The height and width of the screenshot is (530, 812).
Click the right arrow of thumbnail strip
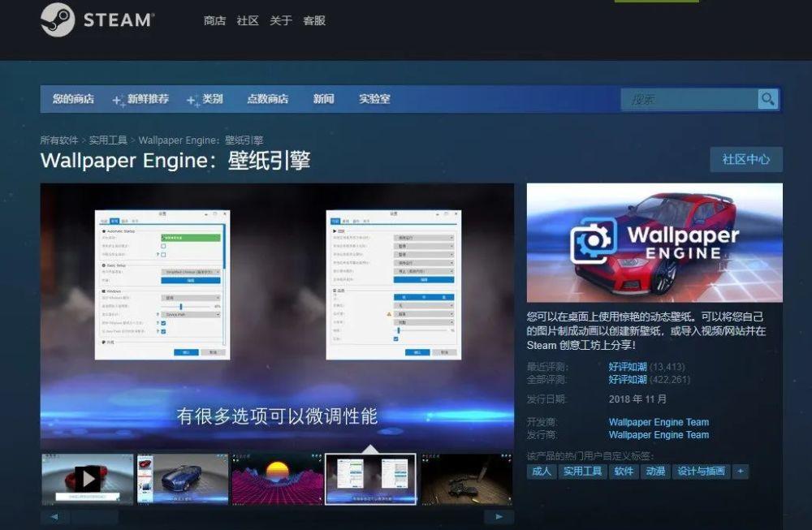click(499, 516)
